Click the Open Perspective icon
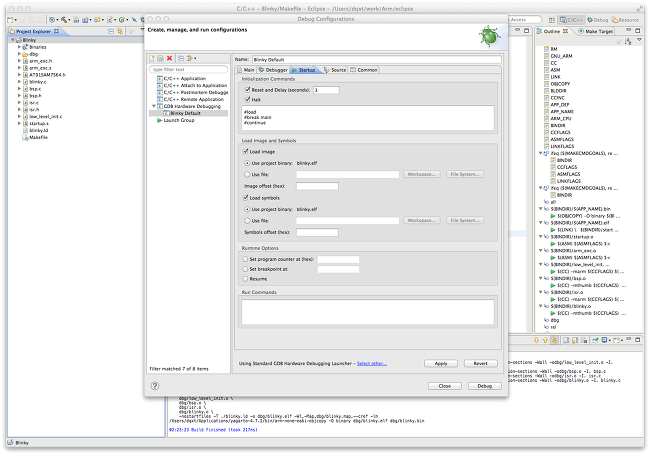Image resolution: width=650 pixels, height=455 pixels. (x=552, y=20)
